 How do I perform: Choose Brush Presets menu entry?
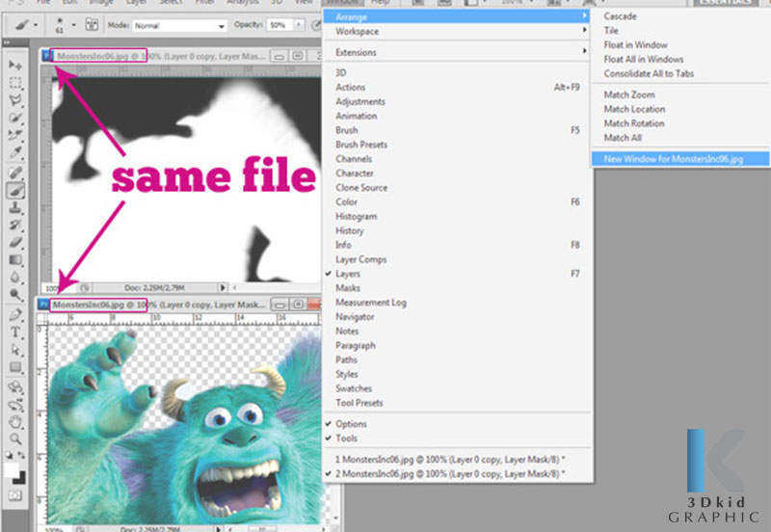point(458,145)
